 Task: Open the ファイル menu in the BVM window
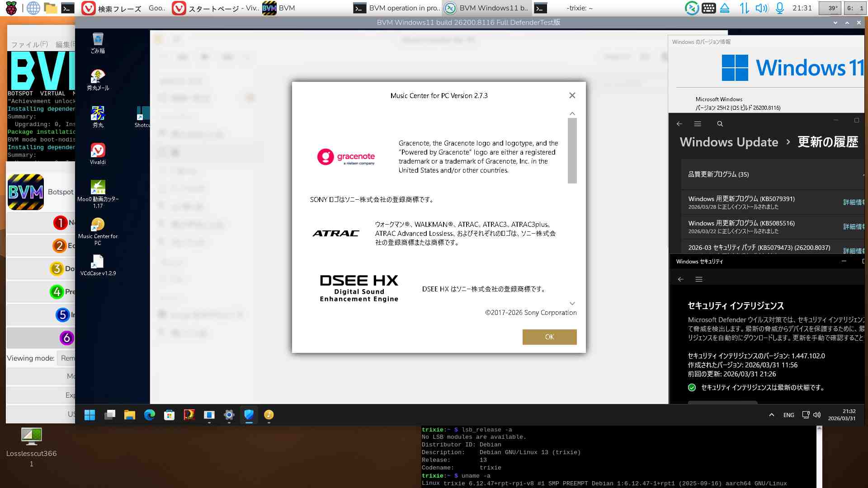pyautogui.click(x=29, y=44)
